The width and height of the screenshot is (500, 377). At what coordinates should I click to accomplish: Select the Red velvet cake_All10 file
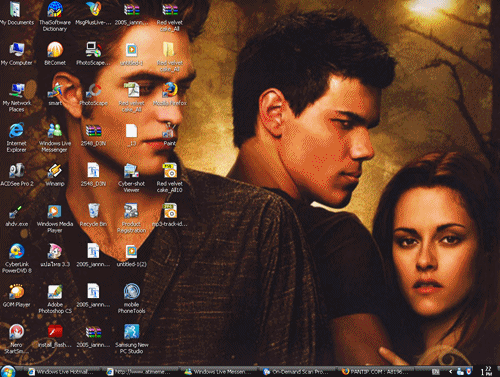pyautogui.click(x=170, y=178)
